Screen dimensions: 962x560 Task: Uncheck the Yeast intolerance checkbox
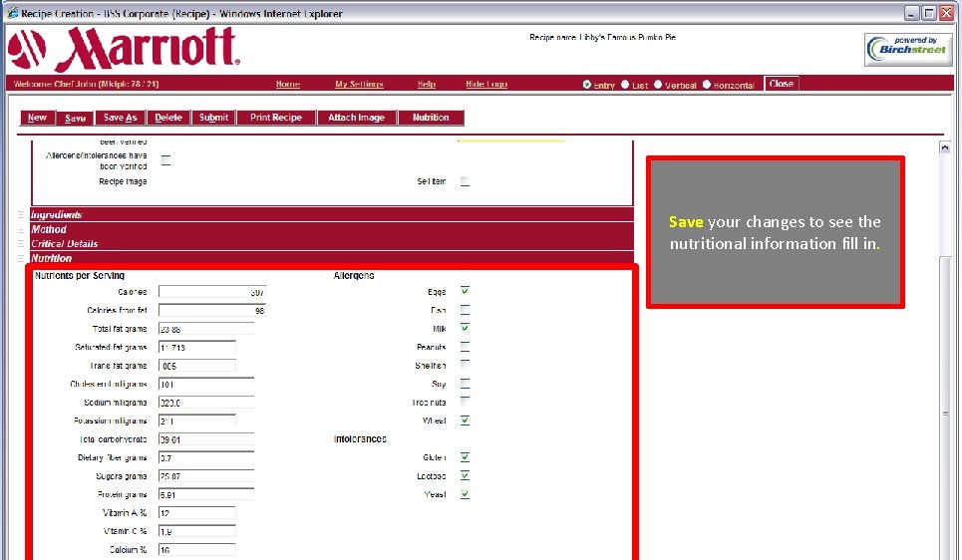465,494
